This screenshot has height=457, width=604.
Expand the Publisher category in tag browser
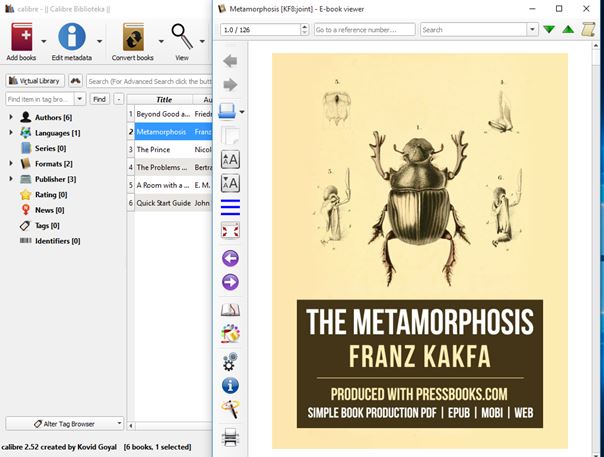click(x=11, y=180)
